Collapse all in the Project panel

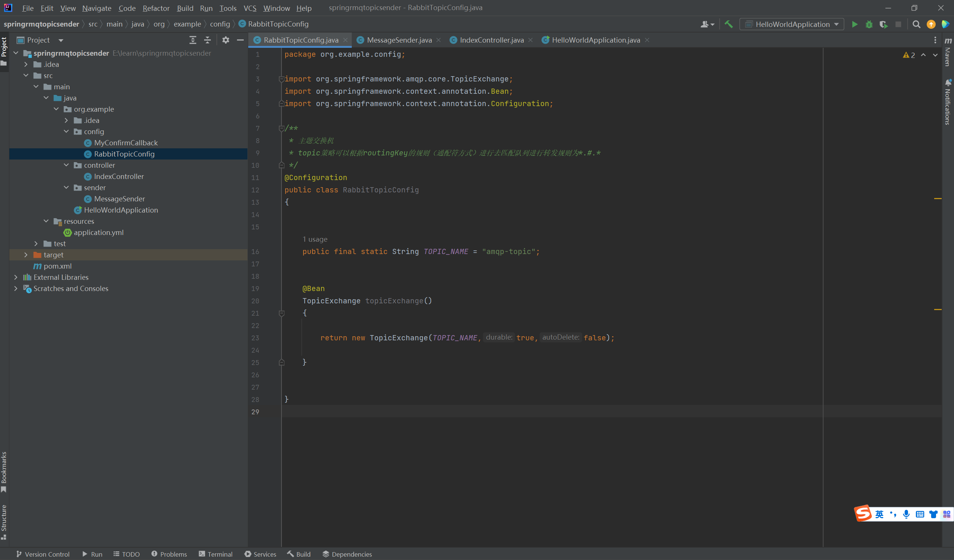[207, 40]
